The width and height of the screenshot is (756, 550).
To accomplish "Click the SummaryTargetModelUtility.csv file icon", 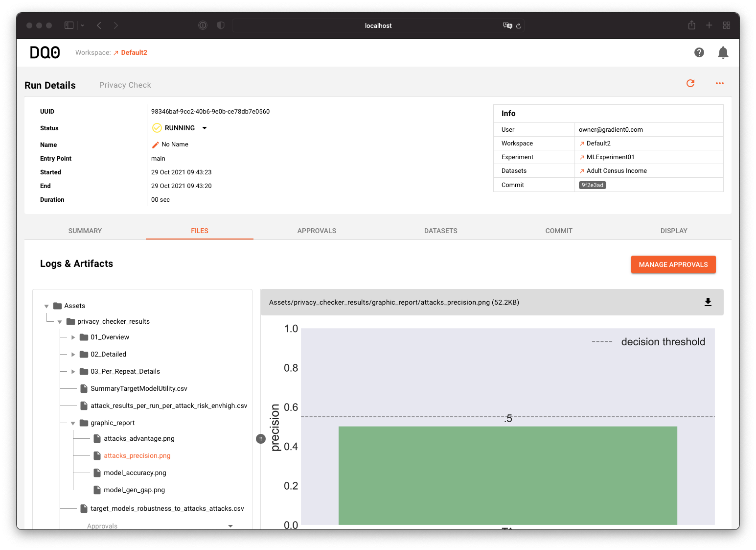I will [x=84, y=388].
